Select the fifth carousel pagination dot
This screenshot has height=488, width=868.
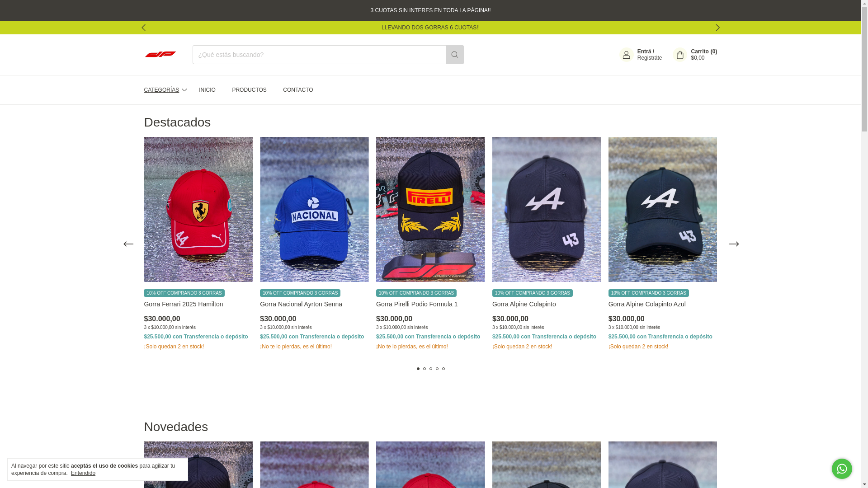tap(443, 369)
